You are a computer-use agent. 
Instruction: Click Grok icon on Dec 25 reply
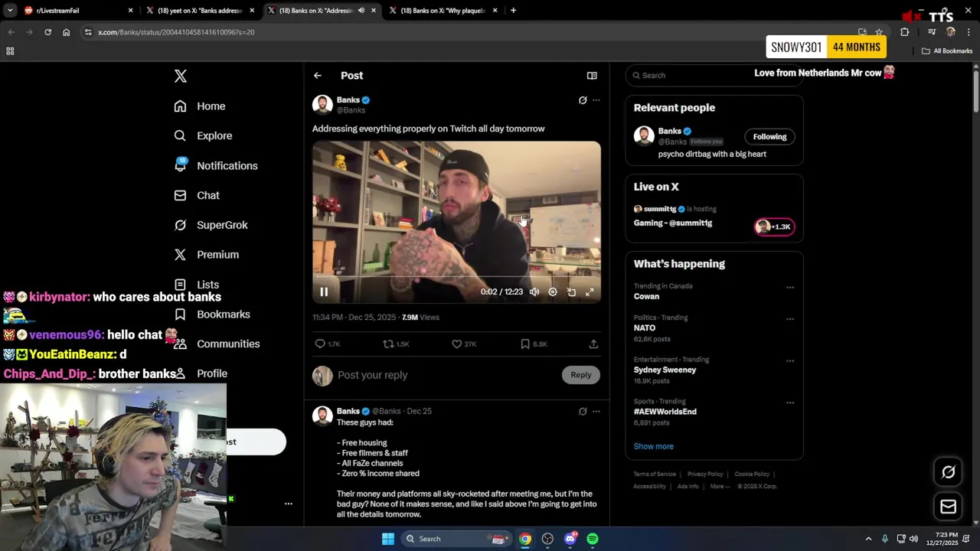[583, 411]
